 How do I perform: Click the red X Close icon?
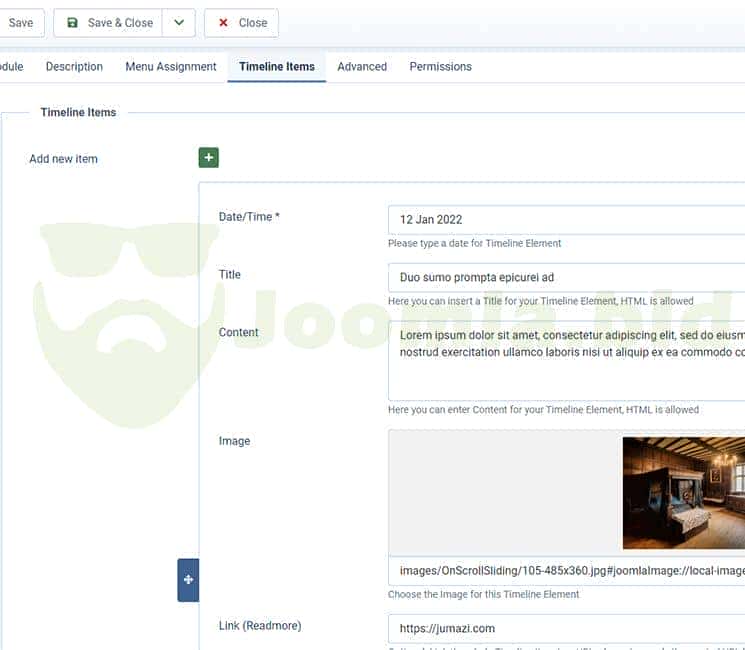tap(223, 23)
